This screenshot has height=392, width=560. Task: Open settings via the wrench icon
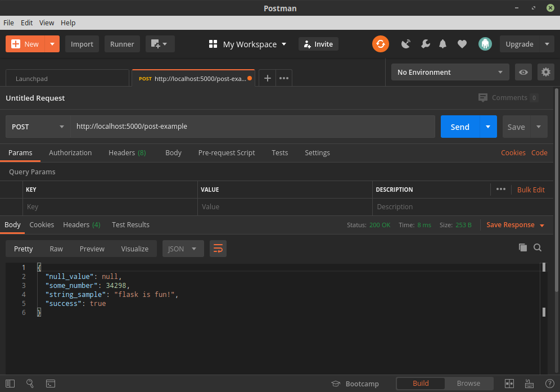(x=426, y=44)
